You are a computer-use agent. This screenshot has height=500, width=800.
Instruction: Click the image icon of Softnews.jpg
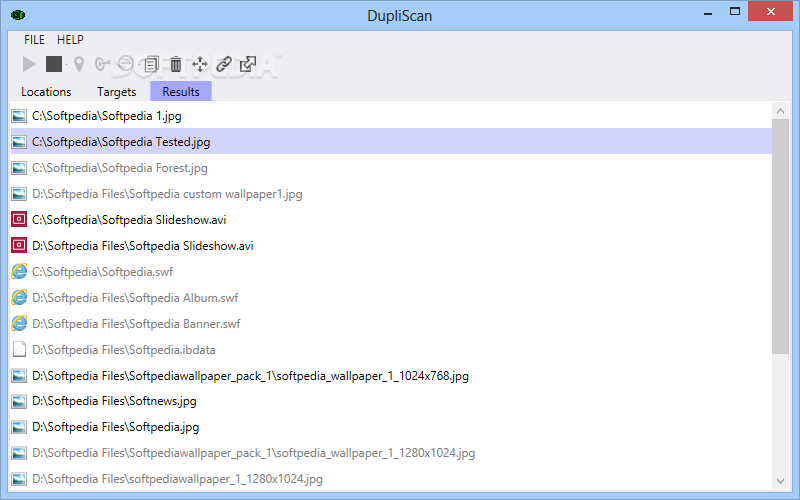[x=19, y=402]
